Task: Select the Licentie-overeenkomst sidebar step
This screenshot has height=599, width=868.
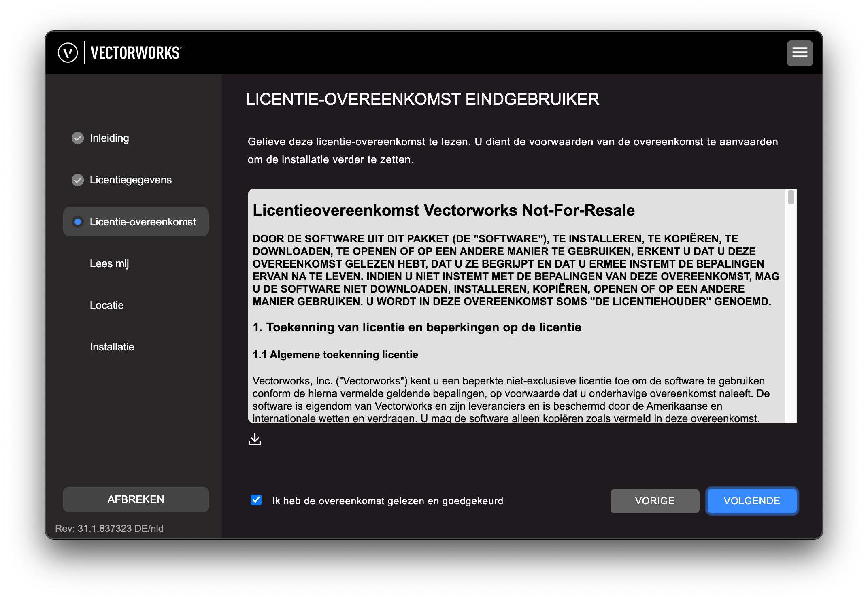Action: coord(143,222)
